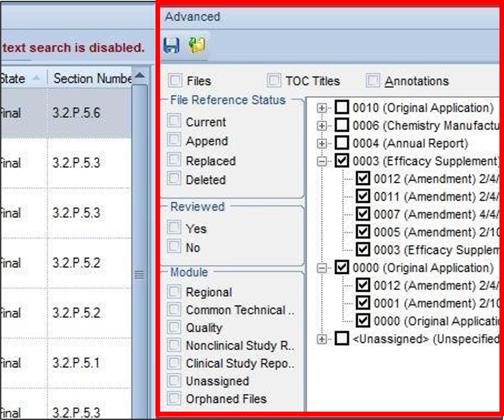Enable the TOC Titles checkbox

click(x=273, y=80)
